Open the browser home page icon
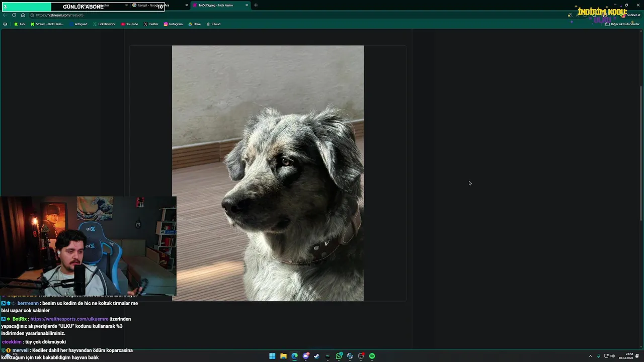The height and width of the screenshot is (362, 644). [x=23, y=15]
